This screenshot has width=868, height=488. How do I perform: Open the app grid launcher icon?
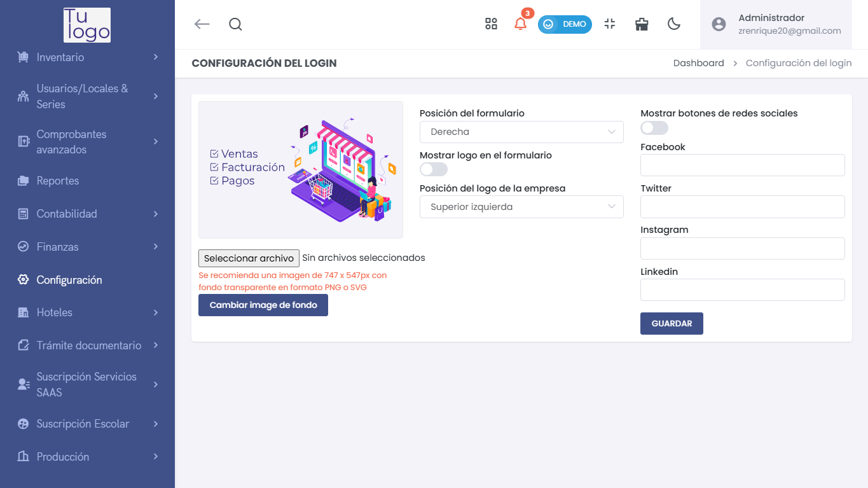pos(491,24)
